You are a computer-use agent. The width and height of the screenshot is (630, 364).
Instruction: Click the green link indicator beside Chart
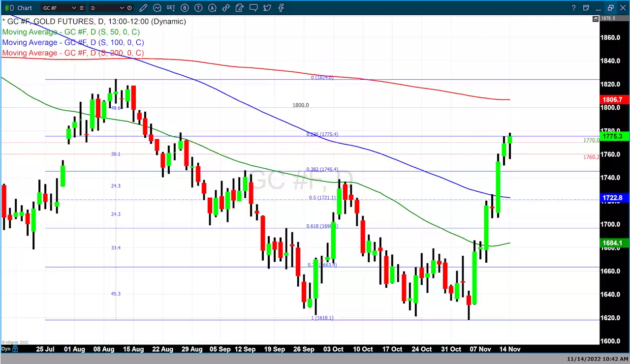pyautogui.click(x=6, y=8)
